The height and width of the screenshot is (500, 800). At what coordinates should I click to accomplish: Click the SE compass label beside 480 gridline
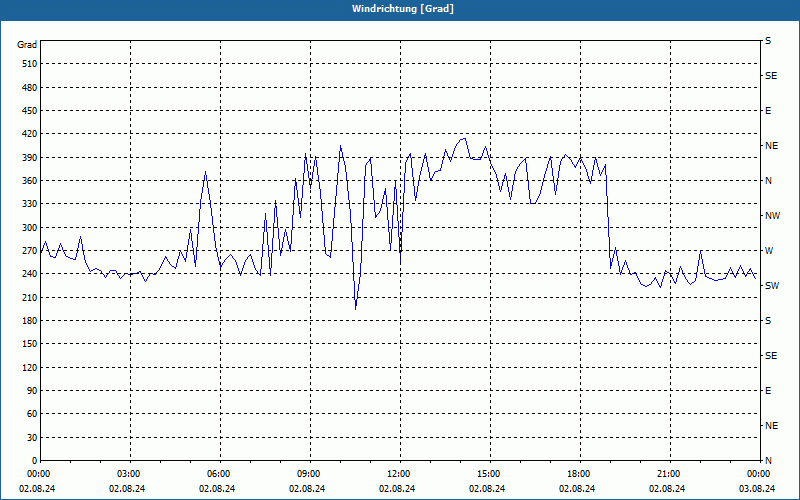pos(771,76)
